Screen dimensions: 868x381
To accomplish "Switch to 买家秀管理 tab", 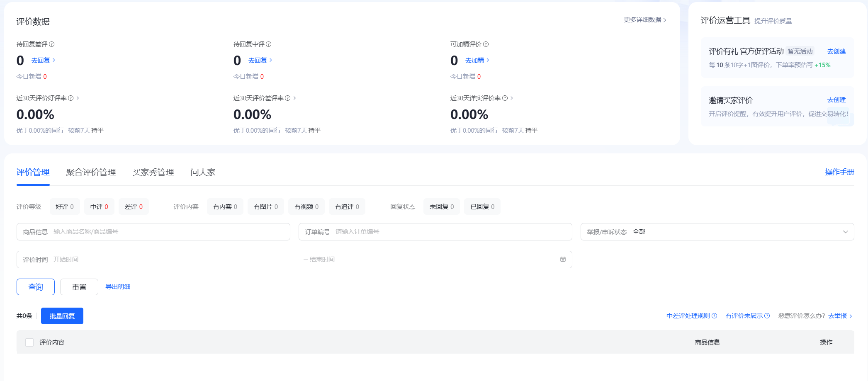I will pos(153,172).
